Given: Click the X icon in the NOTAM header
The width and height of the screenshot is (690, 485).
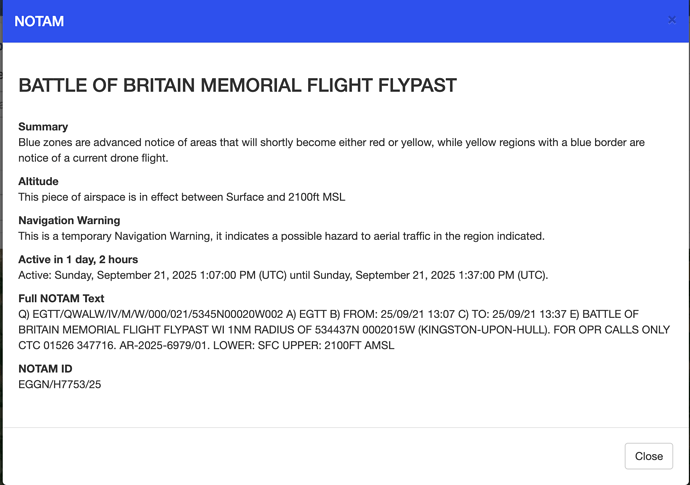Looking at the screenshot, I should pyautogui.click(x=672, y=19).
